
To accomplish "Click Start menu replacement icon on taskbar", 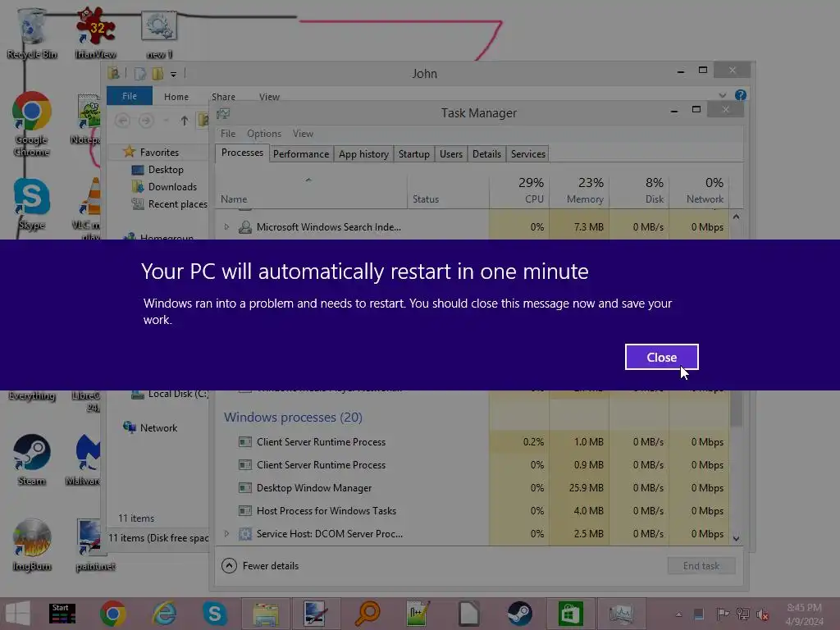I will pyautogui.click(x=62, y=614).
